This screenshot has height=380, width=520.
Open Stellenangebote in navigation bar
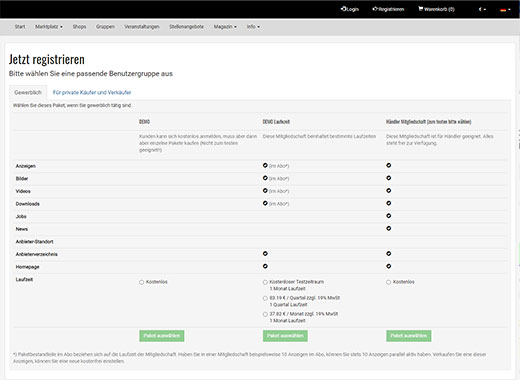[x=186, y=26]
